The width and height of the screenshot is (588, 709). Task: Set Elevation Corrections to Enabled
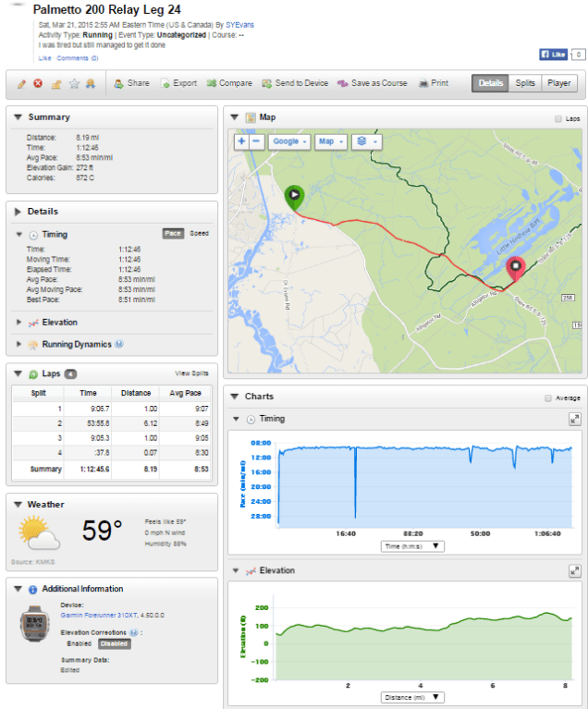coord(79,643)
